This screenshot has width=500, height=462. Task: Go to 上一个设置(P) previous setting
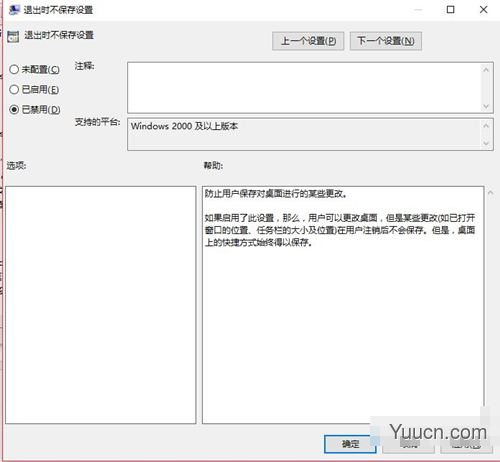(x=308, y=41)
